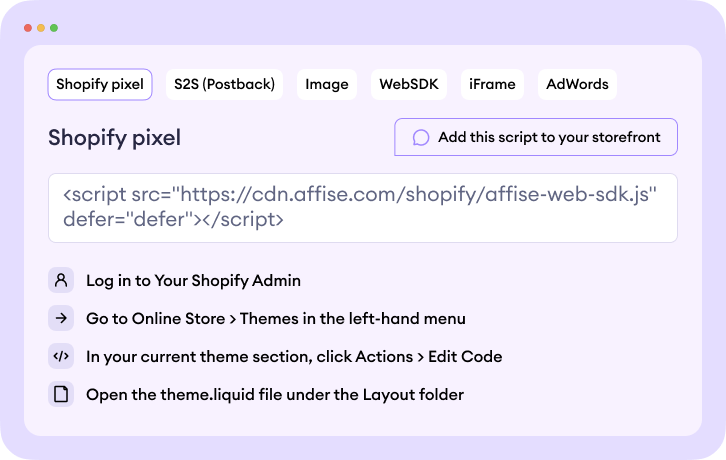Screen dimensions: 726x460
Task: Click the user icon beside Log in step
Action: coord(61,280)
